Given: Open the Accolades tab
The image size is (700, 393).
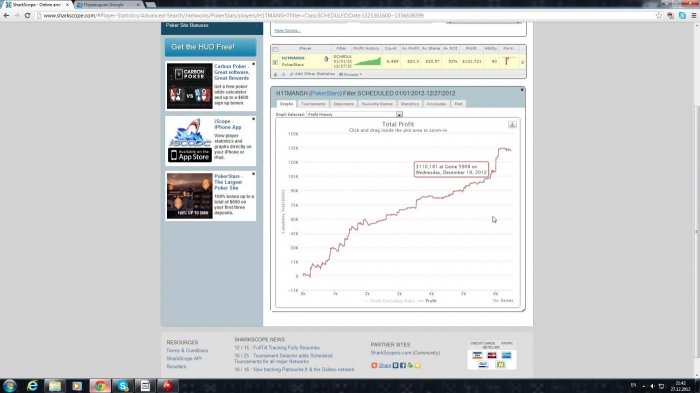Looking at the screenshot, I should (x=436, y=104).
